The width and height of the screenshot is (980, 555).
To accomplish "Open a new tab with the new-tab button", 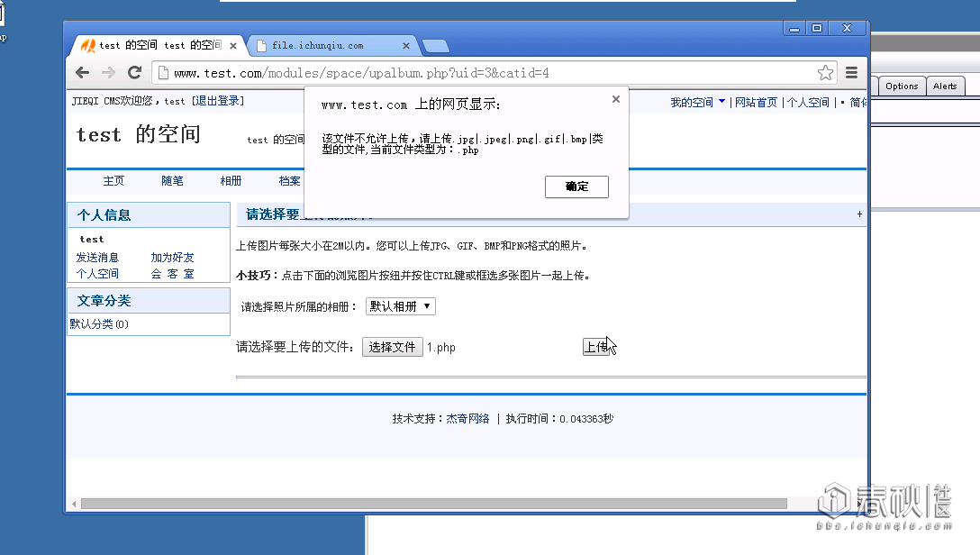I will click(x=436, y=46).
